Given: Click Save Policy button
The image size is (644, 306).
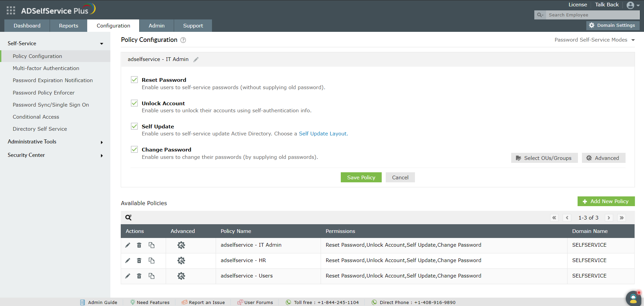Looking at the screenshot, I should click(361, 177).
